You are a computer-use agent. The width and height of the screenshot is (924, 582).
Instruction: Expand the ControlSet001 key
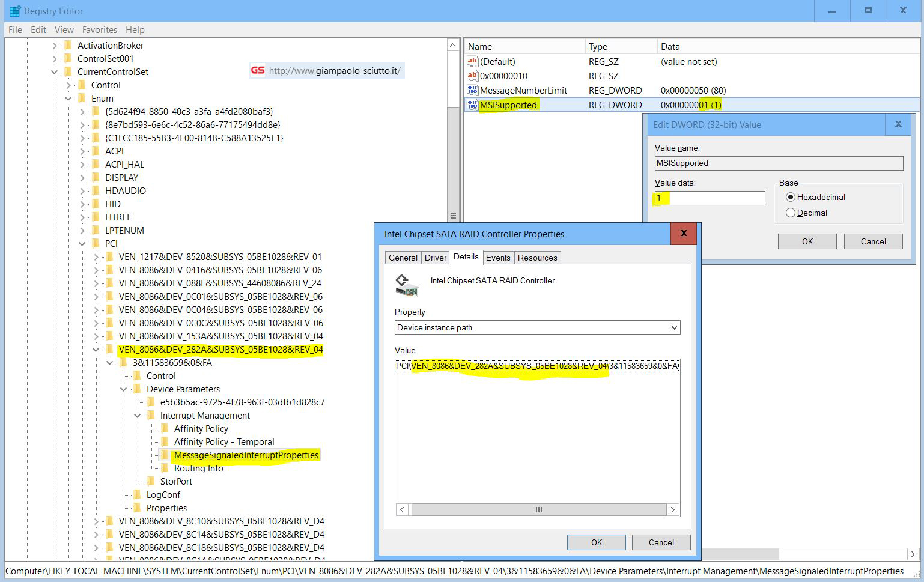tap(54, 58)
